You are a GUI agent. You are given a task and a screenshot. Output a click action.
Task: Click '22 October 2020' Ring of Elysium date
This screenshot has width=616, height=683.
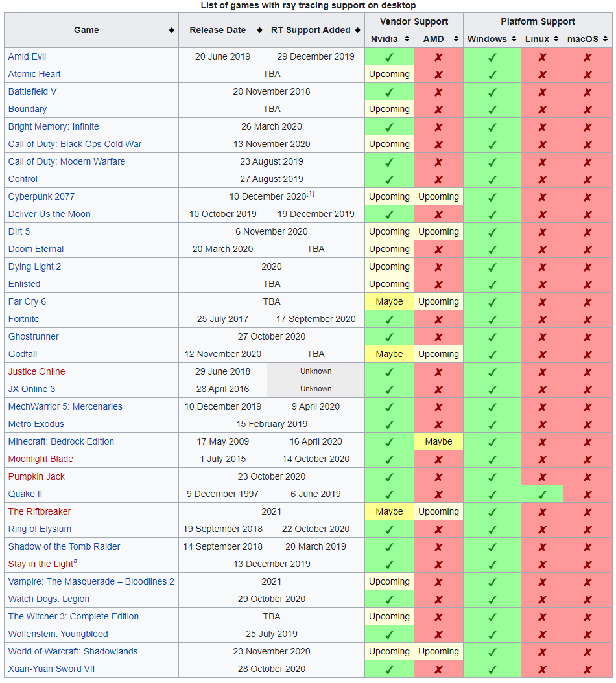tap(316, 529)
